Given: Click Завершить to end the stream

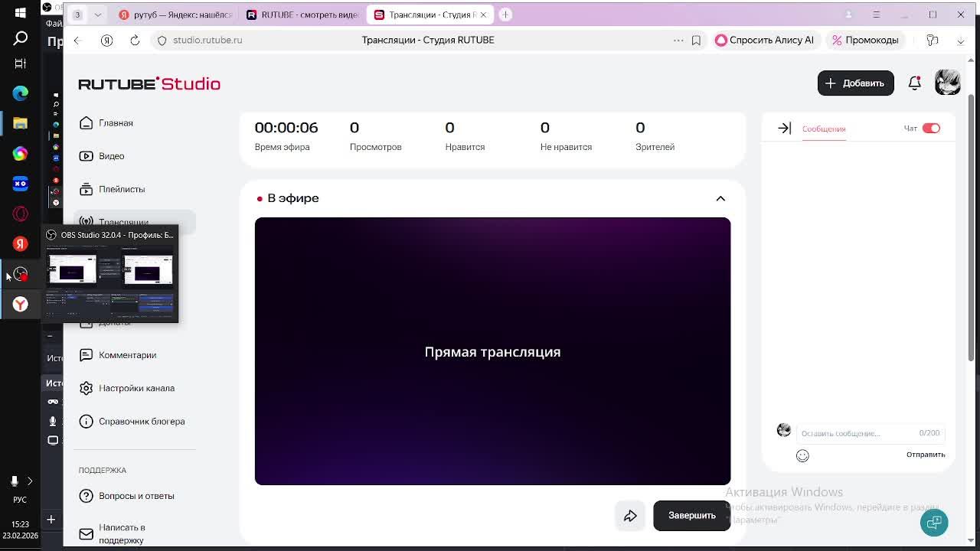Looking at the screenshot, I should click(x=691, y=516).
